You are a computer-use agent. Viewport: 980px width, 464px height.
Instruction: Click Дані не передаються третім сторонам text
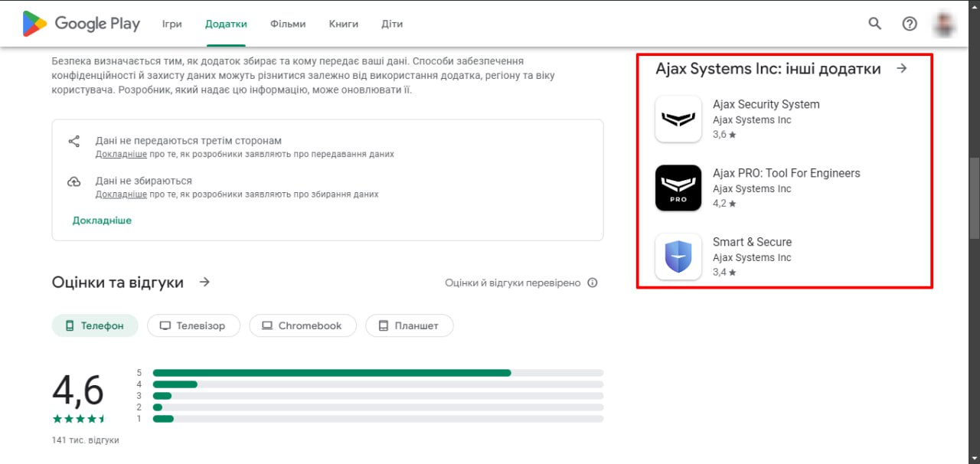188,141
